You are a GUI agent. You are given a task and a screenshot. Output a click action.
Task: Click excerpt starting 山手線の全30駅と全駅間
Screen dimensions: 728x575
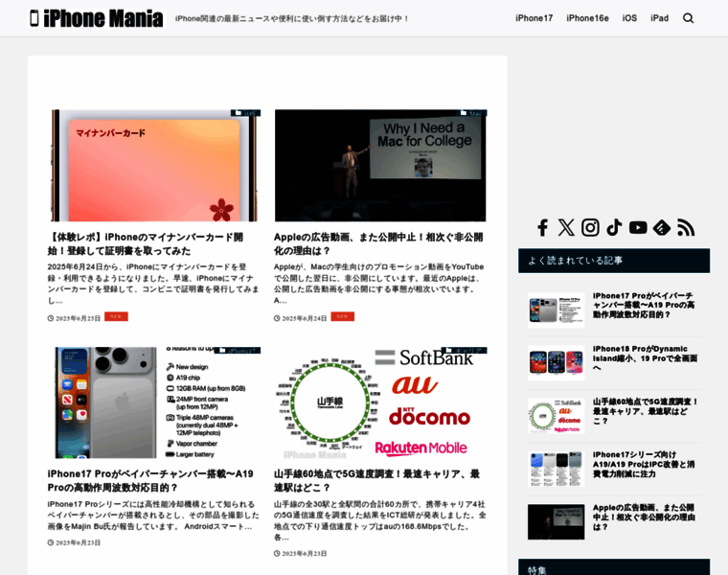[x=379, y=520]
